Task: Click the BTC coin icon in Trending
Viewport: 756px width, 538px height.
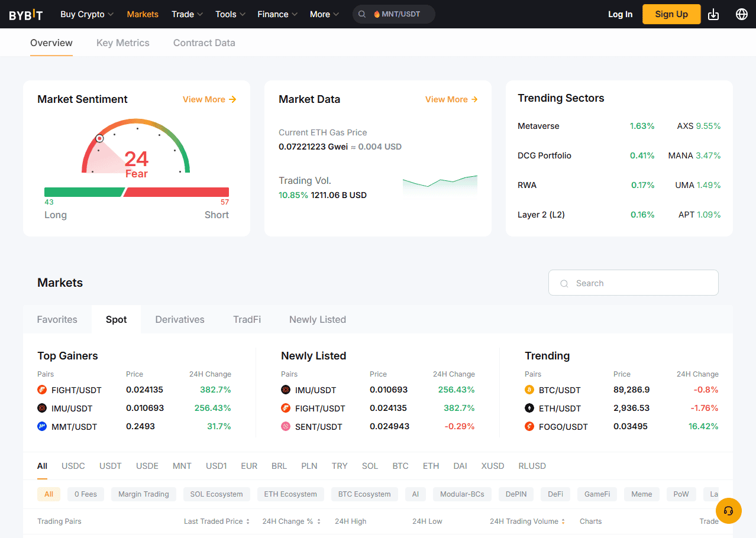Action: (529, 390)
